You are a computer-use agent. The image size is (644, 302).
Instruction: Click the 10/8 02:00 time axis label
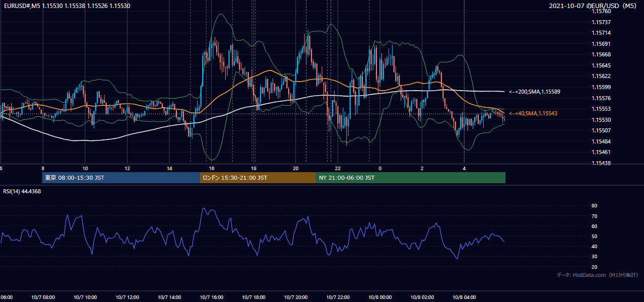pos(422,297)
